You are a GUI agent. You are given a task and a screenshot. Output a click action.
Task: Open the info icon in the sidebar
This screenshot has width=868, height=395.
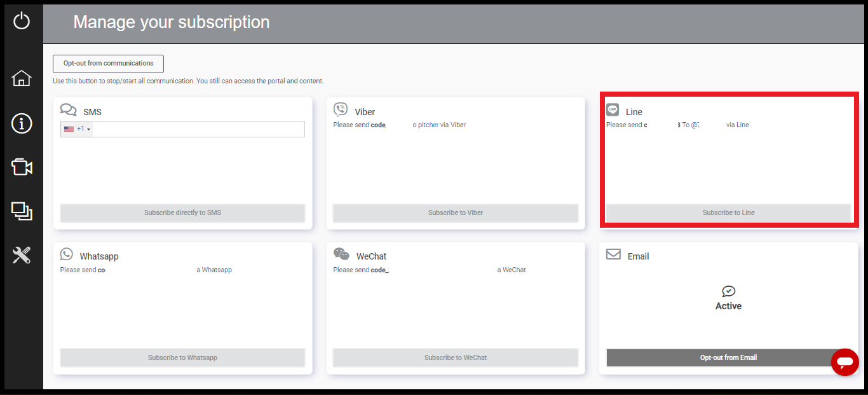pos(22,123)
